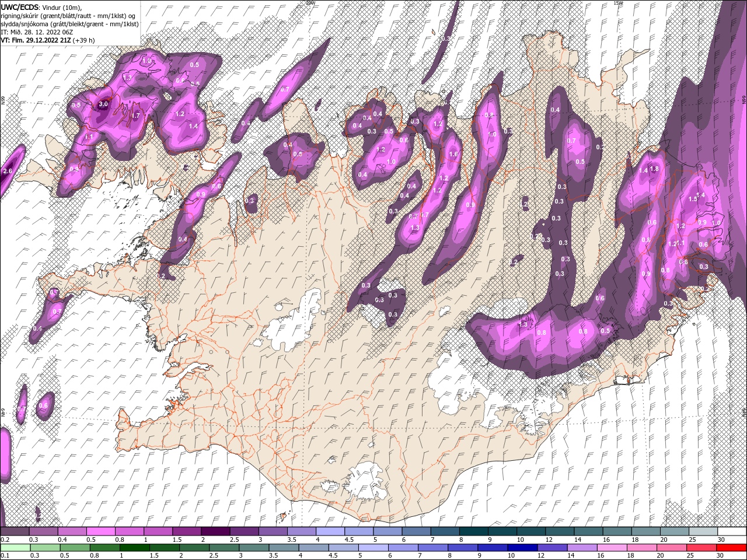The height and width of the screenshot is (560, 747).
Task: Click the top-row swatch between 6 and 7
Action: pyautogui.click(x=416, y=531)
